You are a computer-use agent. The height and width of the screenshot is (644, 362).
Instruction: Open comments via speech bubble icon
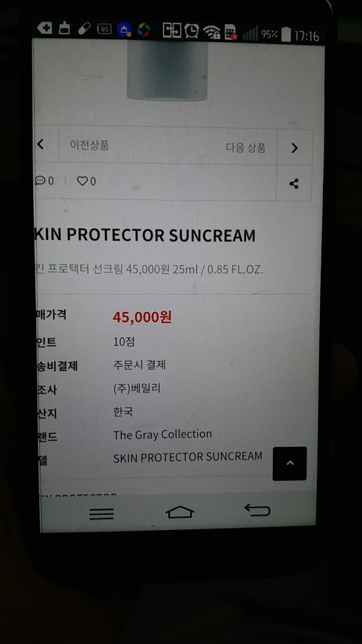[40, 180]
